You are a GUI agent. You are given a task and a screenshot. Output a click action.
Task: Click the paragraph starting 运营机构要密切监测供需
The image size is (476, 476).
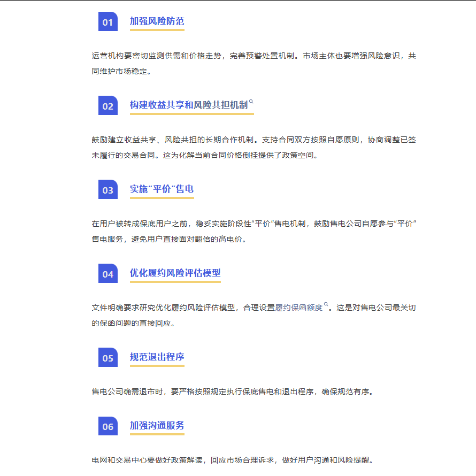254,64
